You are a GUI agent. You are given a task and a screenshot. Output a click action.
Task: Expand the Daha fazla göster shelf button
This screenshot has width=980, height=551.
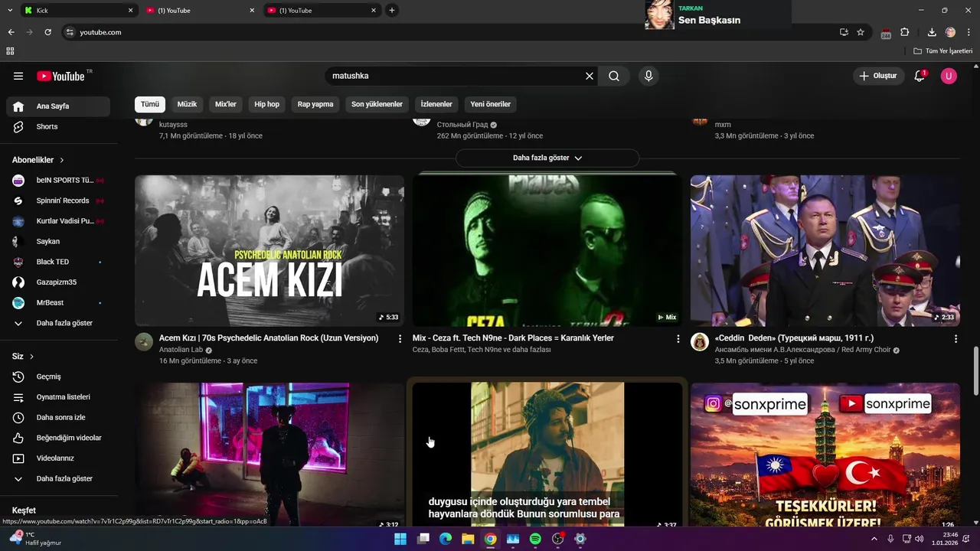(x=547, y=158)
